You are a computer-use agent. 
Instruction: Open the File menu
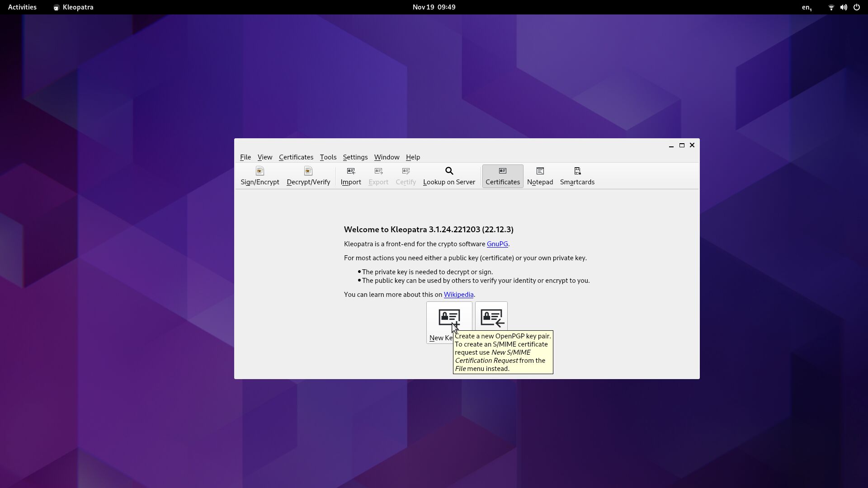tap(245, 157)
